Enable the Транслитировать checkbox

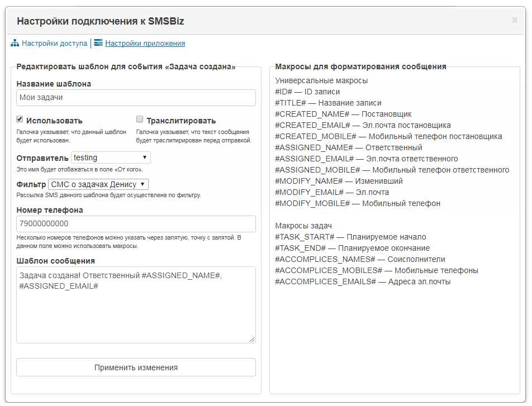(x=140, y=119)
